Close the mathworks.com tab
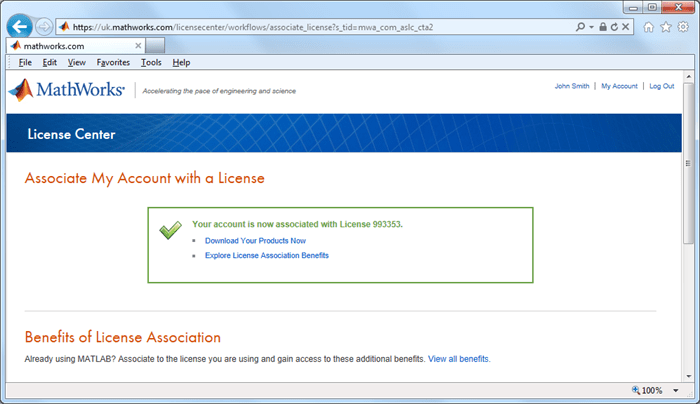Viewport: 700px width, 404px height. (138, 46)
